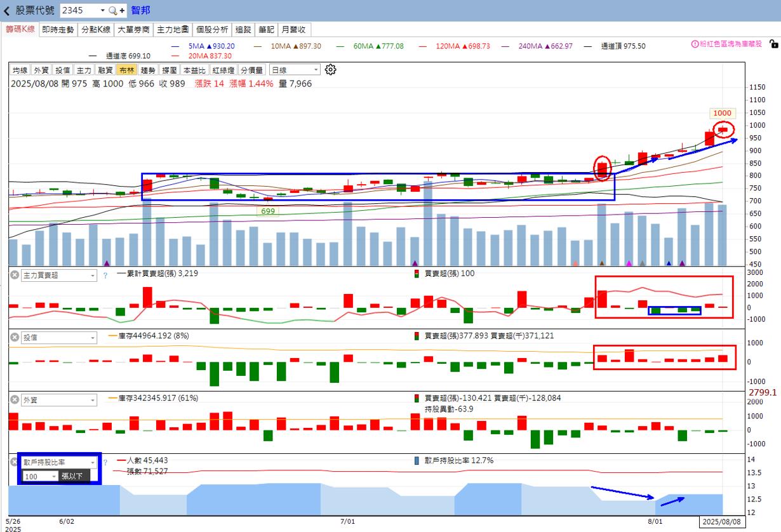Expand the stock code 2345 dropdown
Viewport: 781px width, 532px height.
click(x=102, y=11)
